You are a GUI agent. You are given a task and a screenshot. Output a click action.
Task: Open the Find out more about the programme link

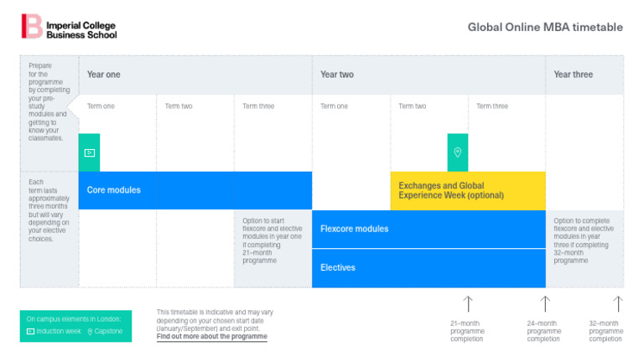click(212, 337)
